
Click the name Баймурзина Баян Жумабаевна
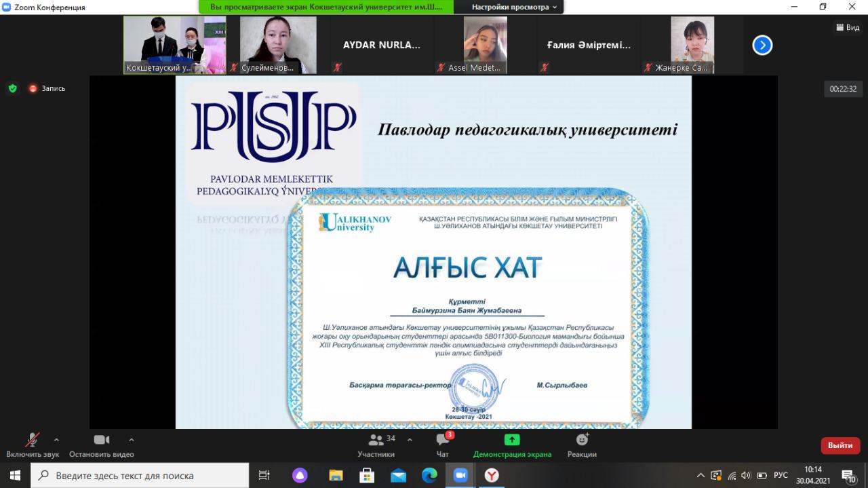467,310
